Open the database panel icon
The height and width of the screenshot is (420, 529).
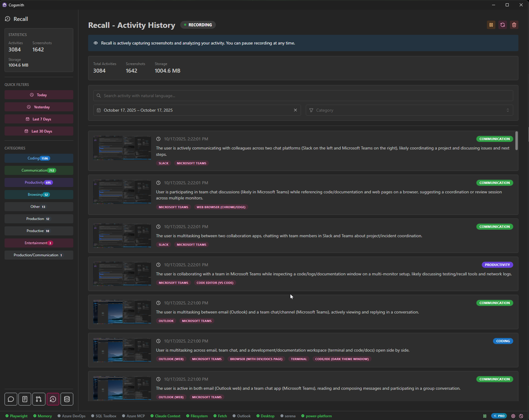67,399
